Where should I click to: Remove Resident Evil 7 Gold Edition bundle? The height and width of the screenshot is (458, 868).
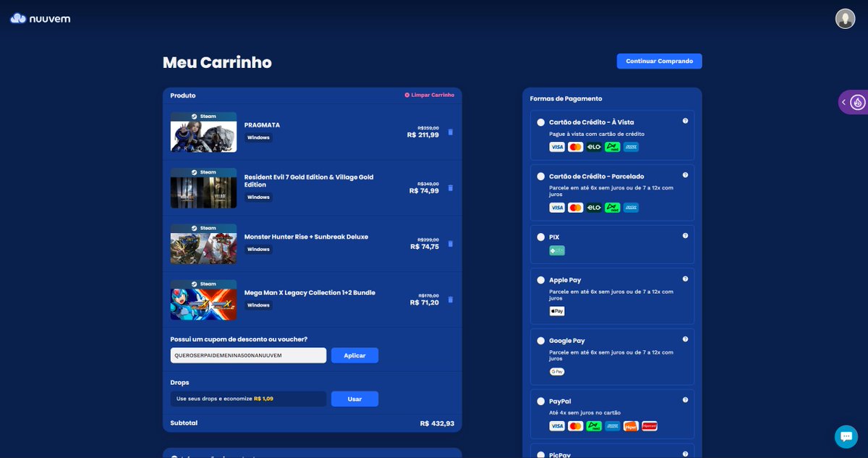(x=451, y=187)
